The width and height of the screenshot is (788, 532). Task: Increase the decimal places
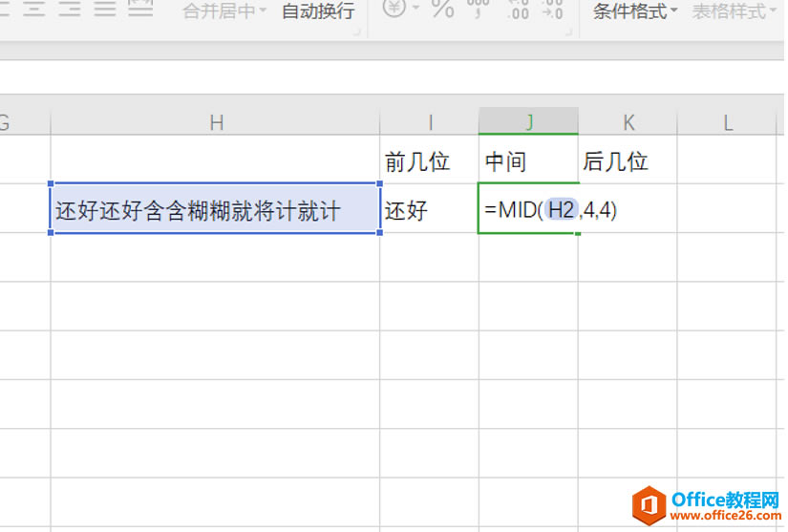pyautogui.click(x=518, y=9)
